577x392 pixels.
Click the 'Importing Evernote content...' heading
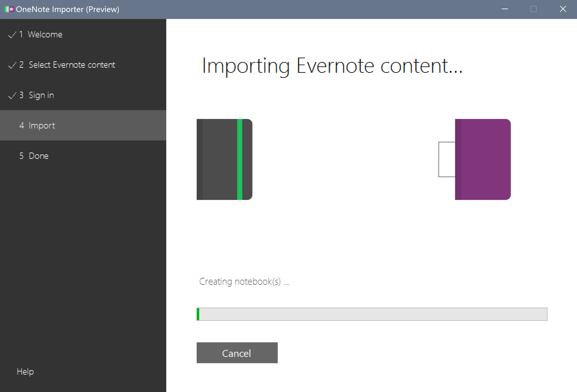(332, 66)
